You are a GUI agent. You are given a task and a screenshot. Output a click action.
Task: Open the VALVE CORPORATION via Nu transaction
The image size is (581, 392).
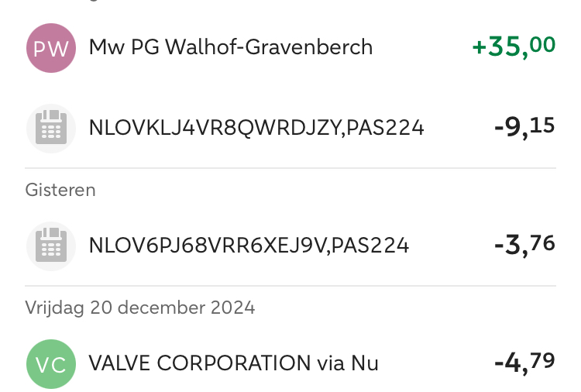pos(233,363)
